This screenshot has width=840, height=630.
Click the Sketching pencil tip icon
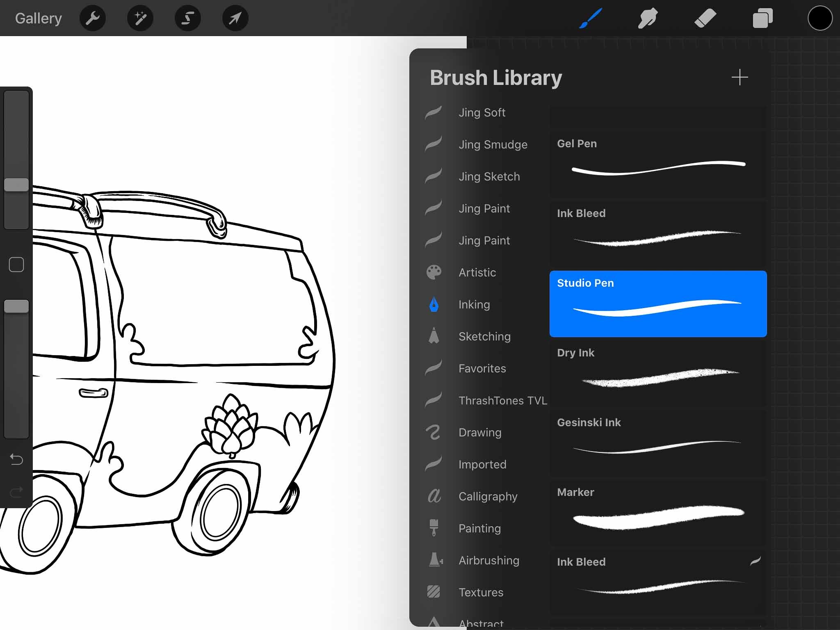[434, 336]
